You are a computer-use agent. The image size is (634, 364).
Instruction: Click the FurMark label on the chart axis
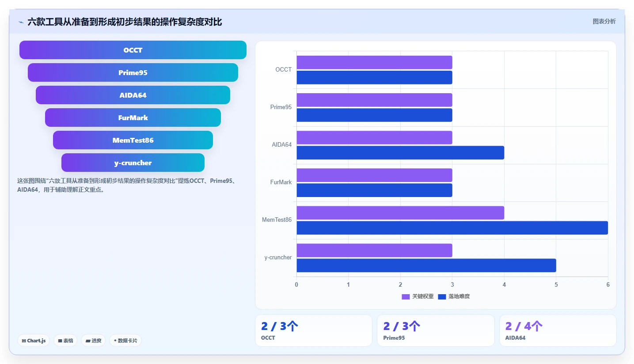pos(281,182)
